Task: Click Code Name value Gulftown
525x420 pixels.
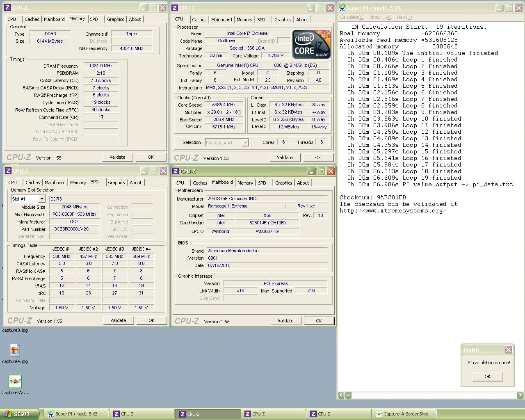Action: pos(227,41)
